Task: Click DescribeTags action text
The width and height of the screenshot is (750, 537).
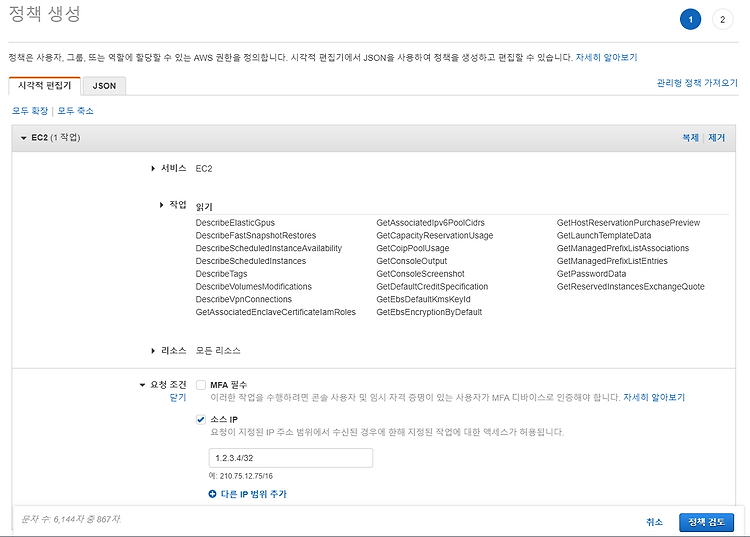Action: [221, 274]
